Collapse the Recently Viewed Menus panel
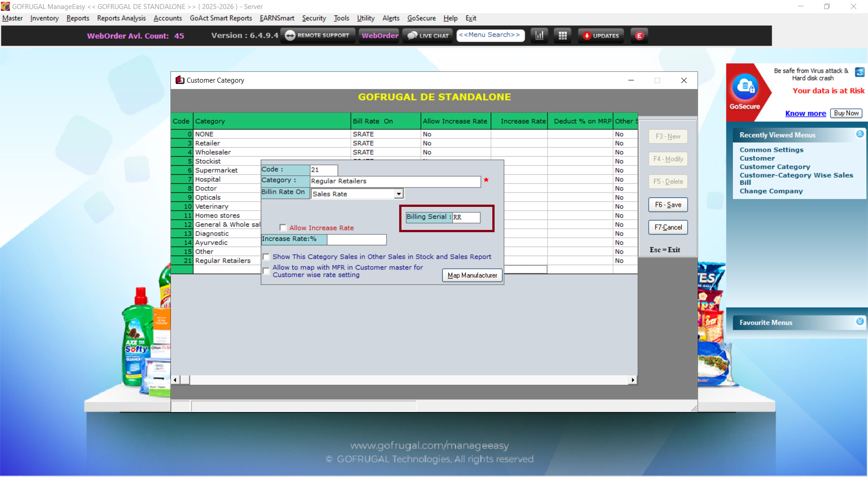The width and height of the screenshot is (868, 477). 860,134
